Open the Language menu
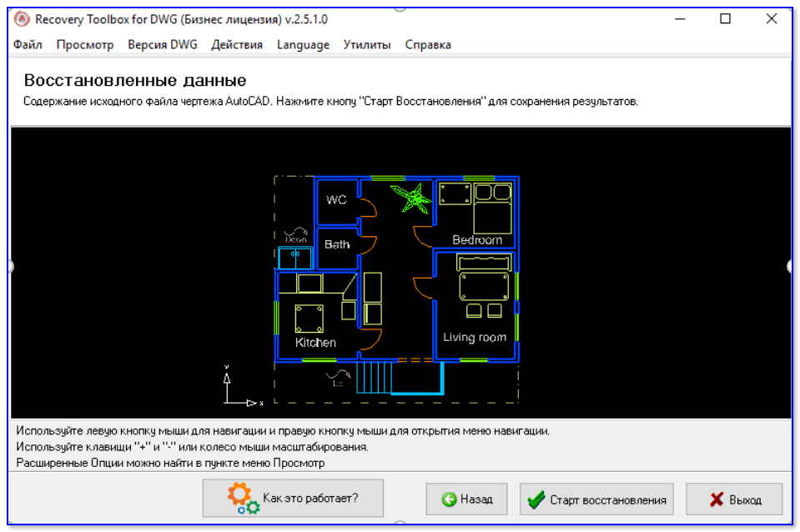The image size is (800, 532). [303, 45]
